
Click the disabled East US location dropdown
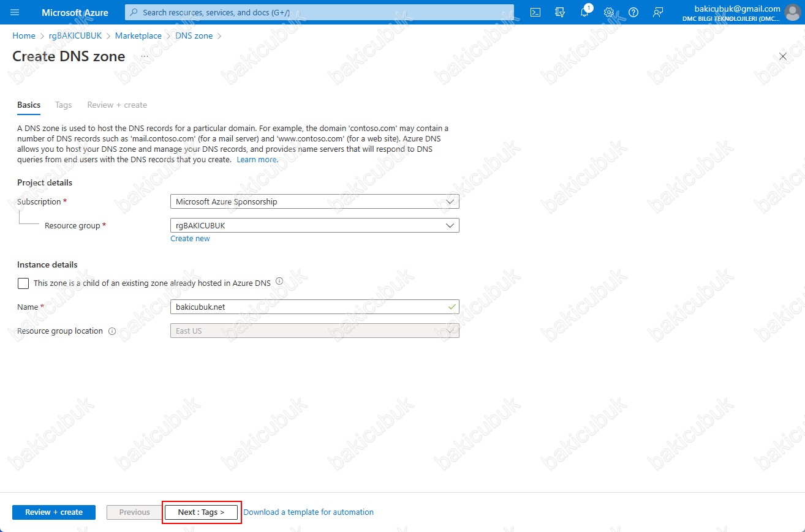coord(315,331)
